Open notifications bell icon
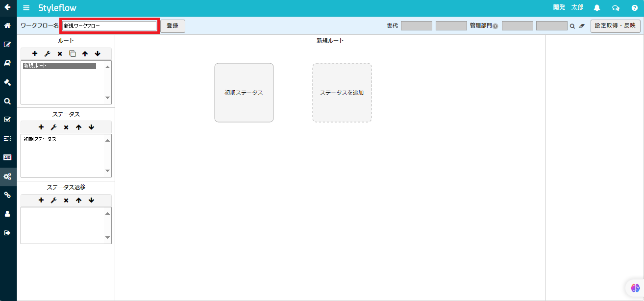Viewport: 644px width, 301px height. [x=597, y=8]
